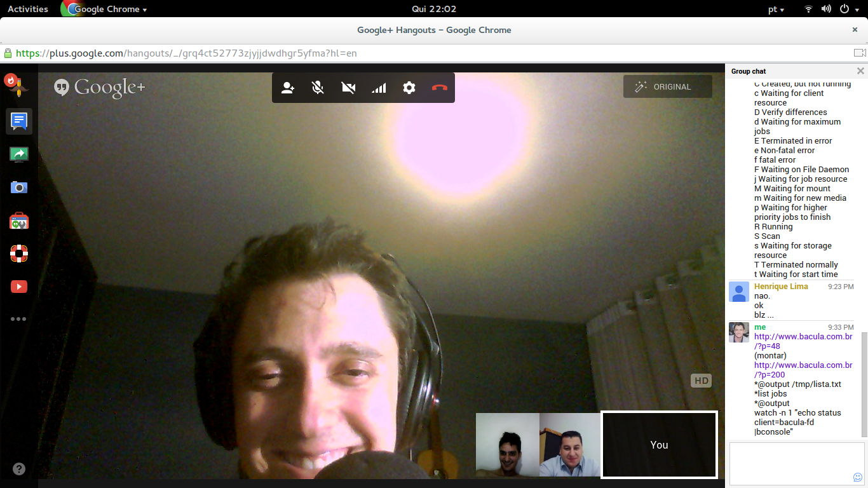The height and width of the screenshot is (488, 868).
Task: Click the ORIGINAL effects button
Action: point(667,87)
